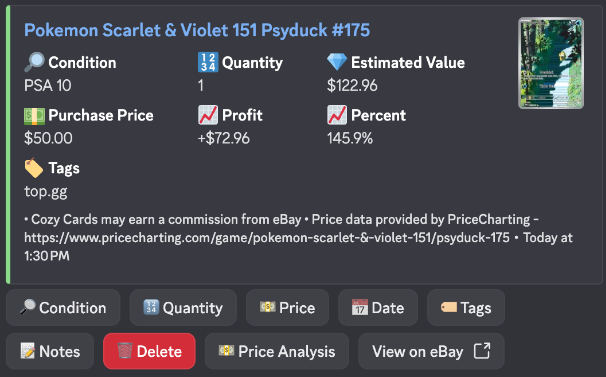Edit card condition with the Condition button
Image resolution: width=606 pixels, height=377 pixels.
pos(63,307)
